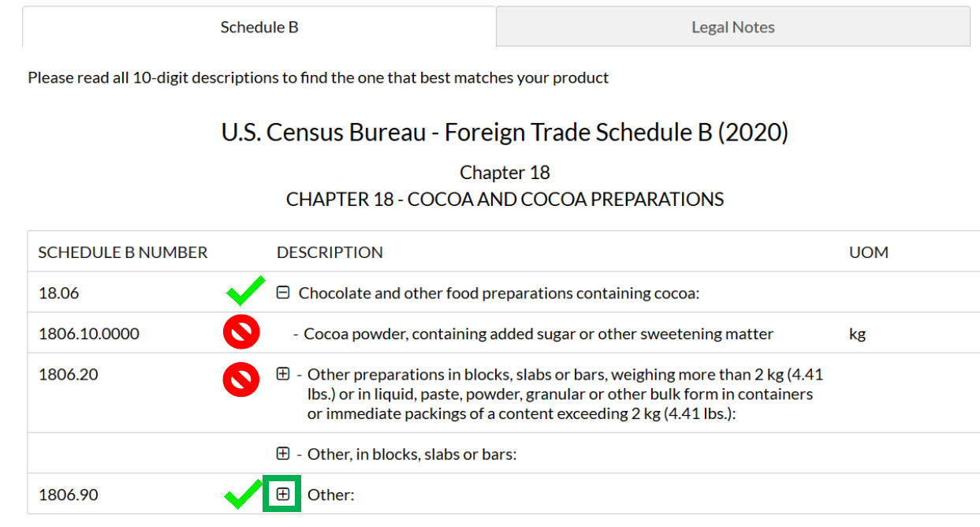Click the 1806.90 schedule number
Image resolution: width=980 pixels, height=527 pixels.
coord(69,495)
